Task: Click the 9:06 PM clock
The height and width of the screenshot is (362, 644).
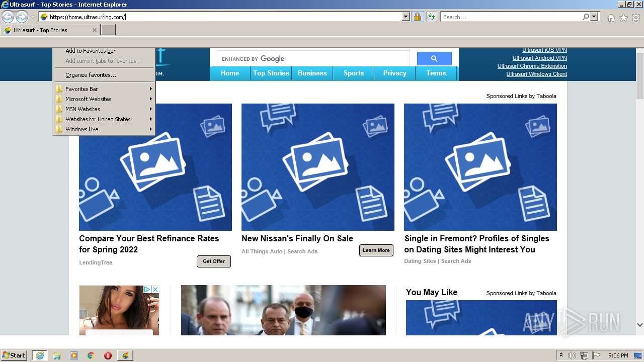Action: coord(618,355)
